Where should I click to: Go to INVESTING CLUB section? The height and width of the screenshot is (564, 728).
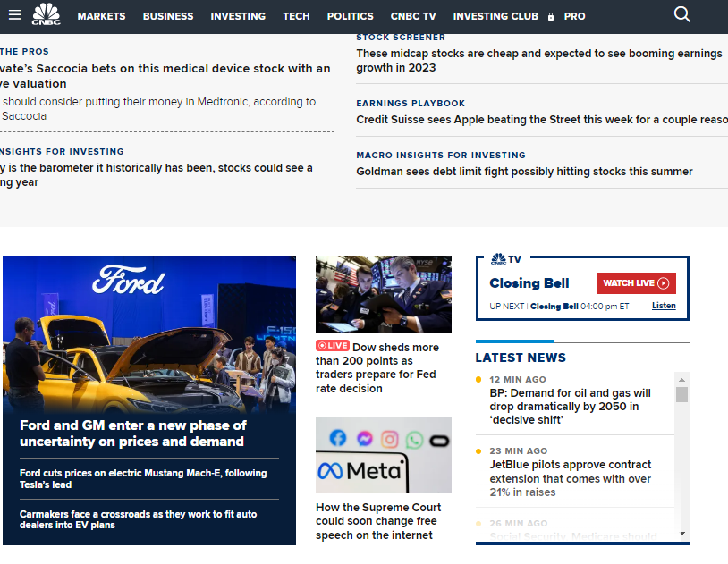[495, 16]
